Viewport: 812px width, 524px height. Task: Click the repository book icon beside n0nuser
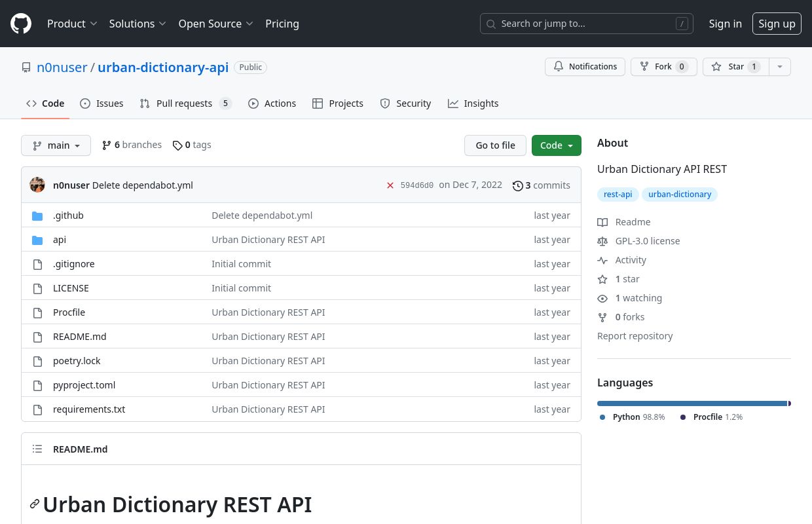coord(26,67)
